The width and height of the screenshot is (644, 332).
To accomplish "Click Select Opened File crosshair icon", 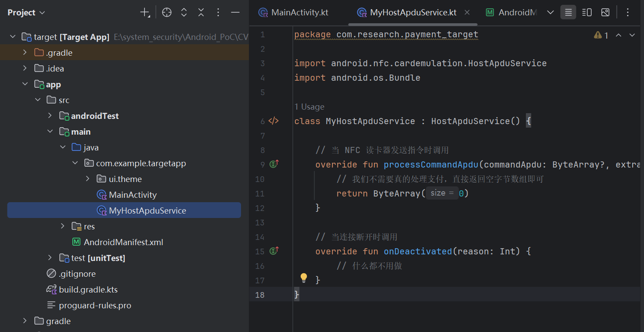I will (x=166, y=13).
